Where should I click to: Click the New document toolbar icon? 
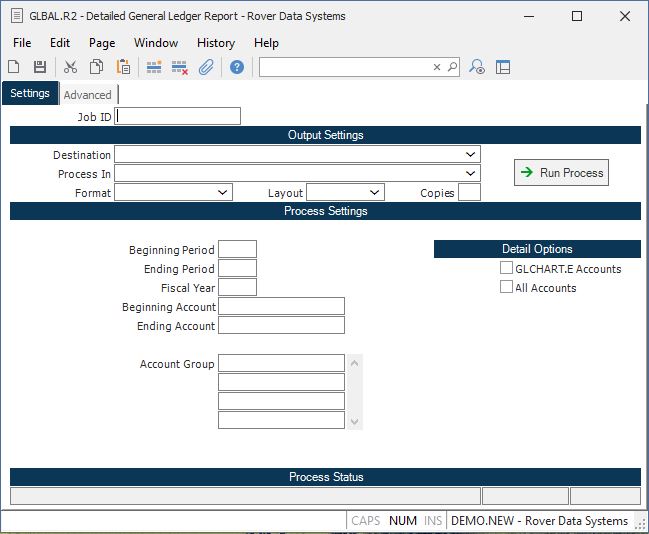tap(14, 67)
